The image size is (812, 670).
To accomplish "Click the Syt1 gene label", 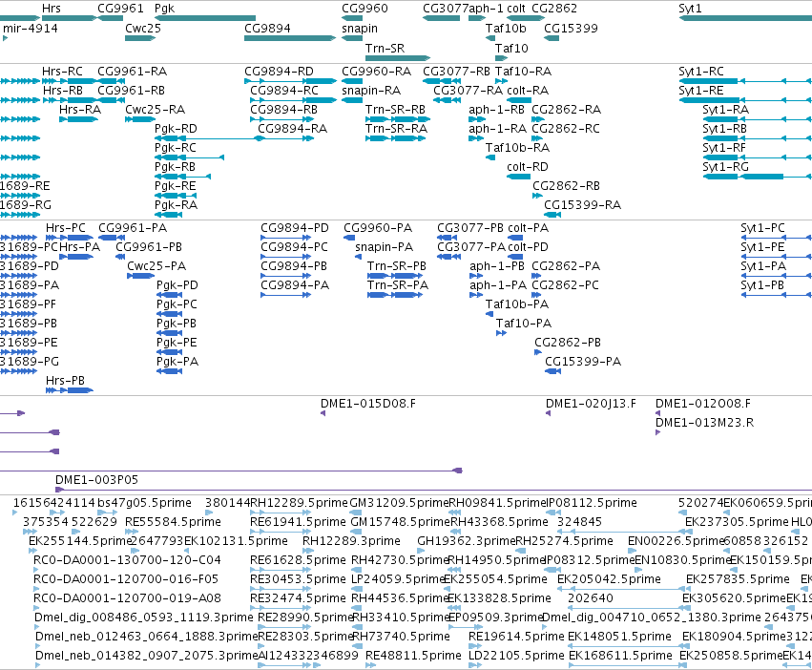I will (690, 9).
